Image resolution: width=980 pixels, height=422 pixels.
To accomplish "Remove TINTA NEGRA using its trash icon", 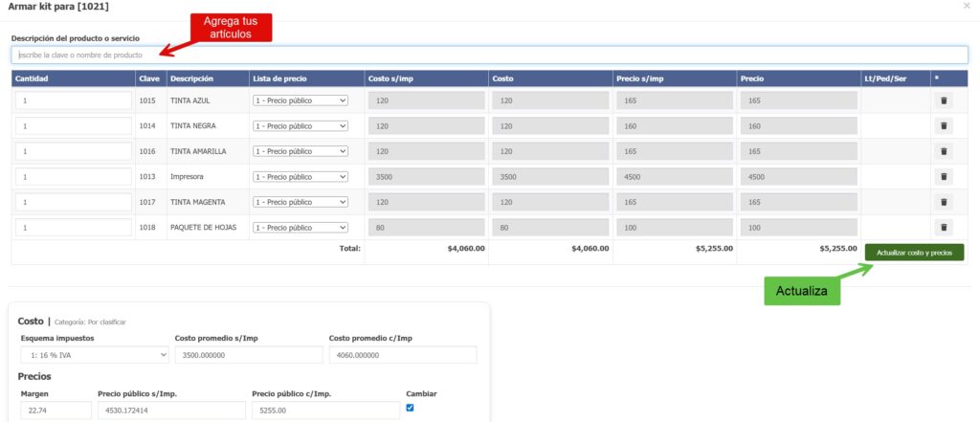I will [943, 125].
